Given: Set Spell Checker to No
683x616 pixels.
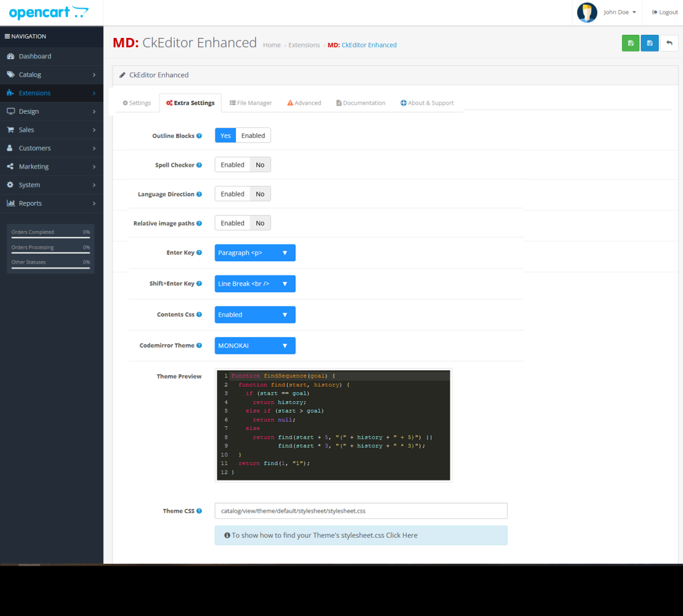Looking at the screenshot, I should click(260, 165).
